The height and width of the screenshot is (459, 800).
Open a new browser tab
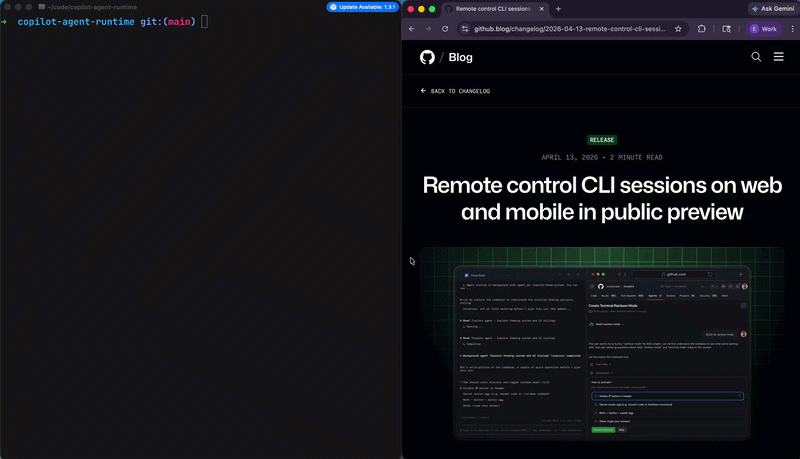(x=558, y=9)
